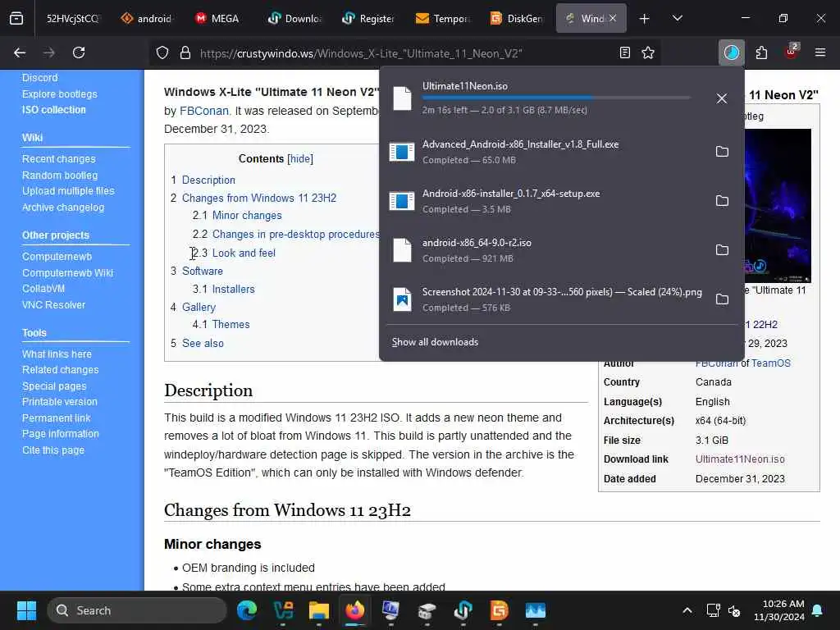This screenshot has height=630, width=840.
Task: Show Screenshot png download in folder
Action: click(x=722, y=299)
